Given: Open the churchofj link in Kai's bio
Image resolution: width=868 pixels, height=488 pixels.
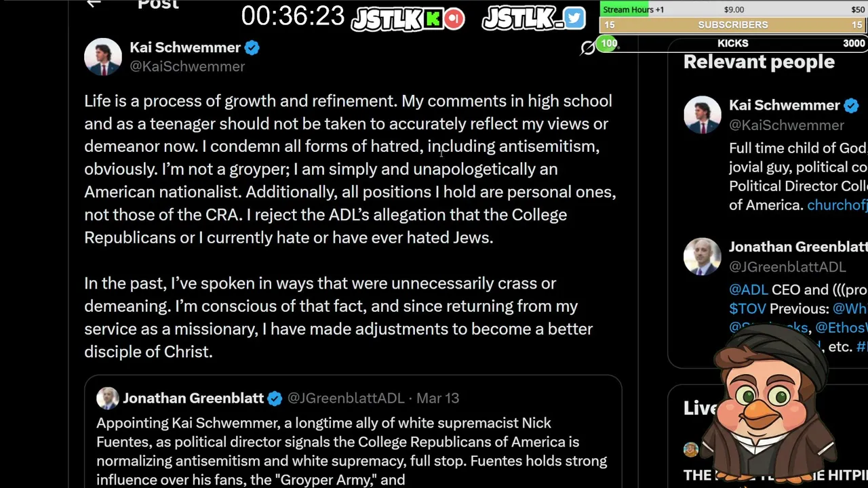Looking at the screenshot, I should (837, 205).
